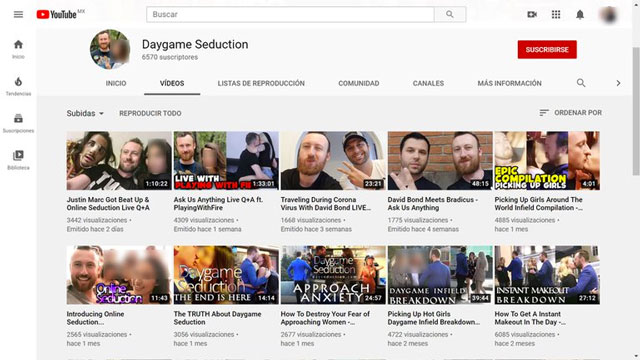Viewport: 640px width, 360px height.
Task: Open the notifications bell
Action: coord(580,15)
